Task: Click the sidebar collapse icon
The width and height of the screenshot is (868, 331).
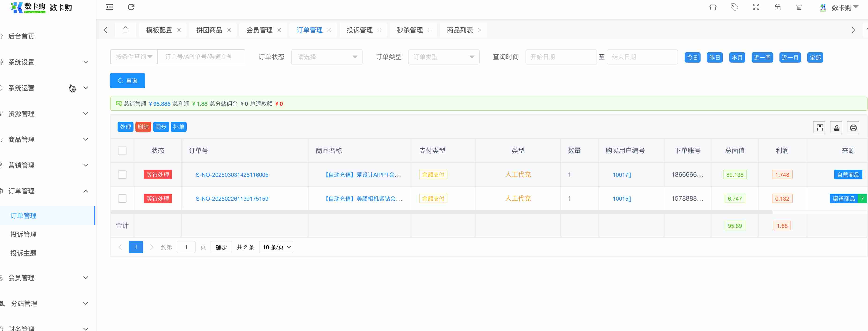Action: pos(110,7)
